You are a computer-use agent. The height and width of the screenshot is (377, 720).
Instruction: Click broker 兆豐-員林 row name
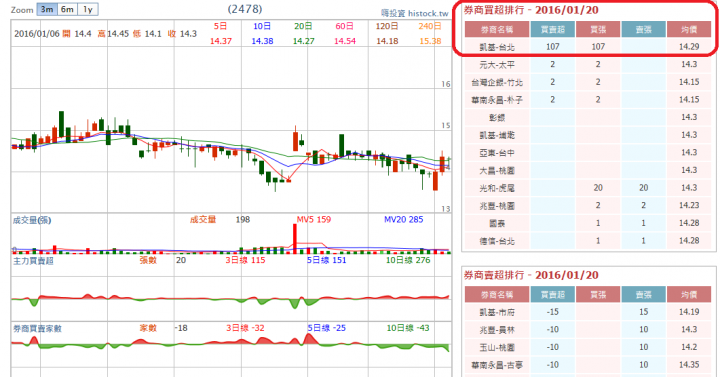click(x=497, y=330)
